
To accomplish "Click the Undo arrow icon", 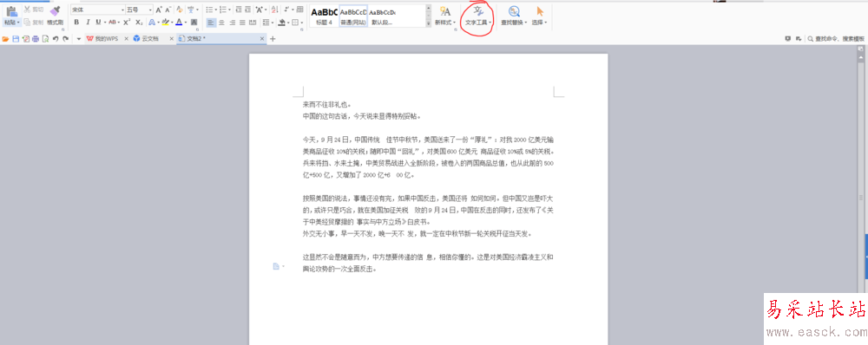I will [56, 39].
